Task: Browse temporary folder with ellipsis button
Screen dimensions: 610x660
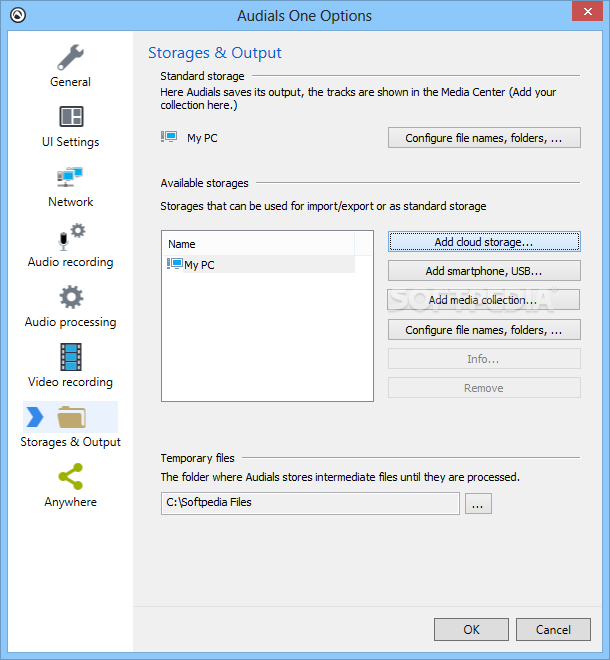Action: pyautogui.click(x=478, y=503)
